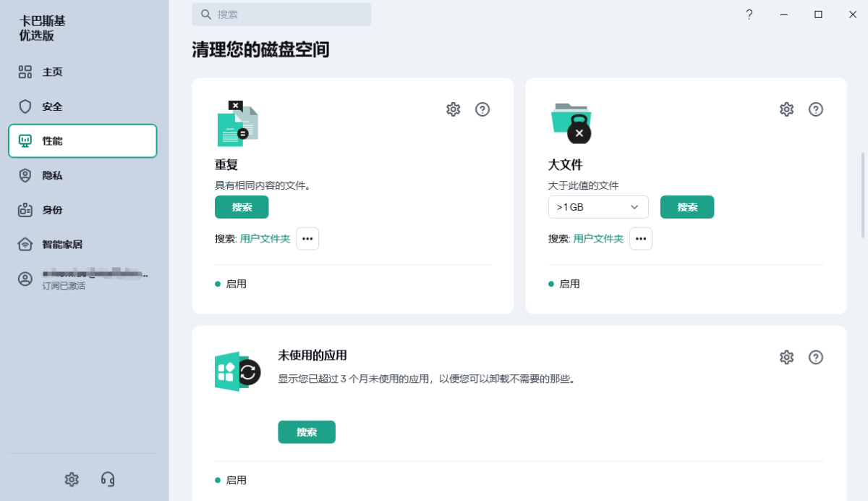Screen dimensions: 868x501
Task: Open more options next to 大文件 search folder
Action: [640, 238]
